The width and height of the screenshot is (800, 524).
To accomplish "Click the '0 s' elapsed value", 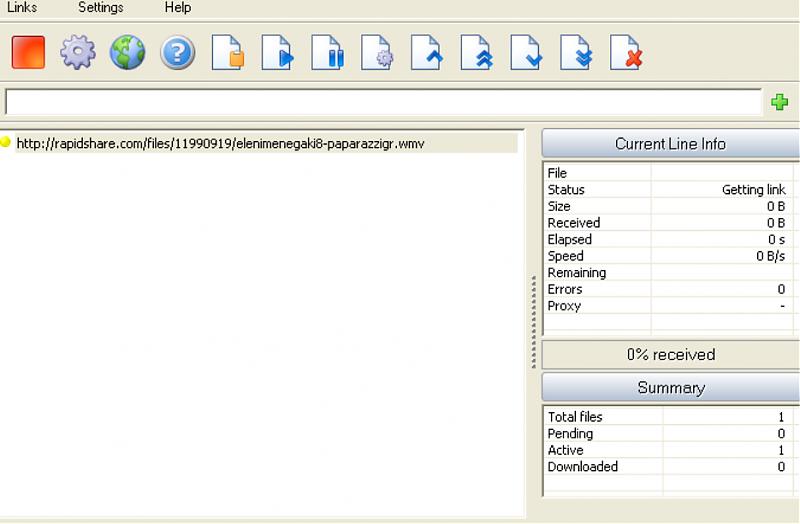I will (x=777, y=239).
